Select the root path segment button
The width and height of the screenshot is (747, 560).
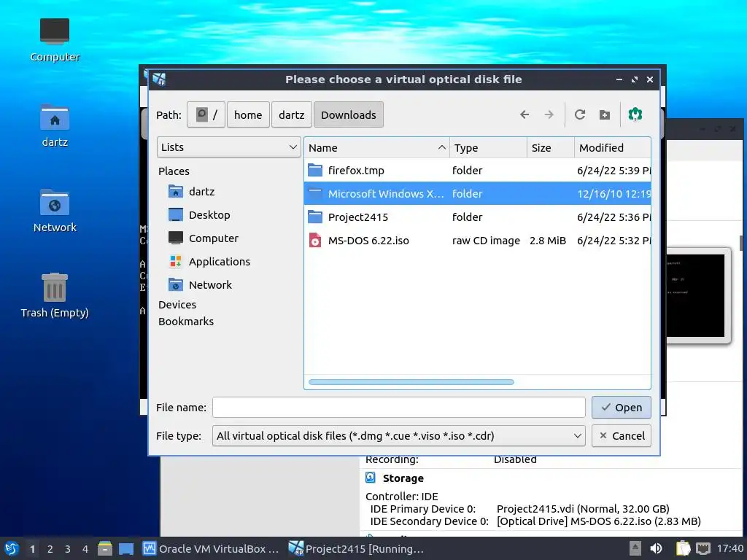coord(206,114)
